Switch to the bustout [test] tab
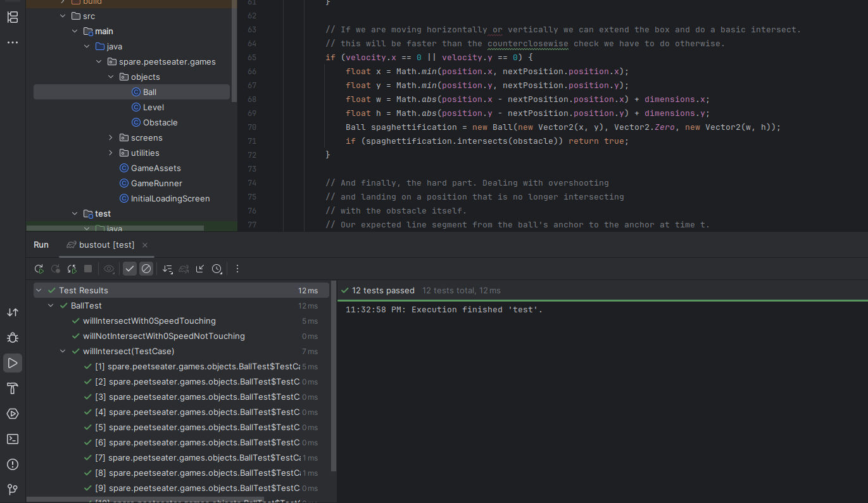This screenshot has width=868, height=503. click(106, 245)
